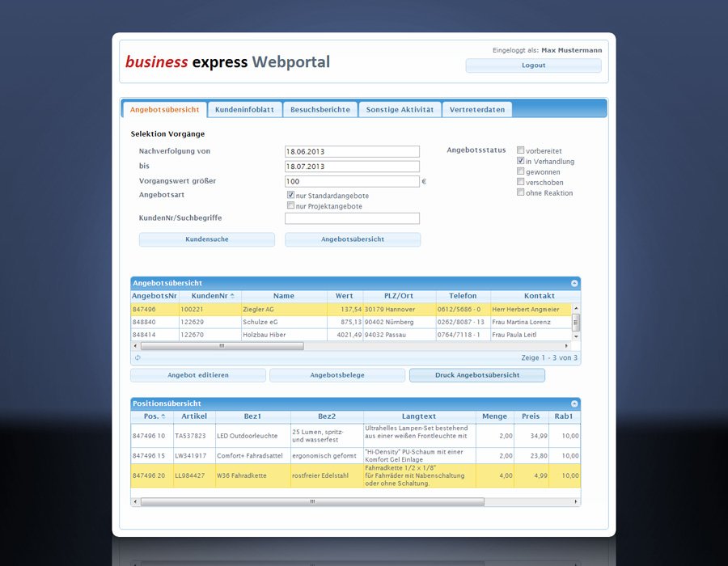Image resolution: width=728 pixels, height=566 pixels.
Task: Switch to the Vertreterdaten tab
Action: point(477,108)
